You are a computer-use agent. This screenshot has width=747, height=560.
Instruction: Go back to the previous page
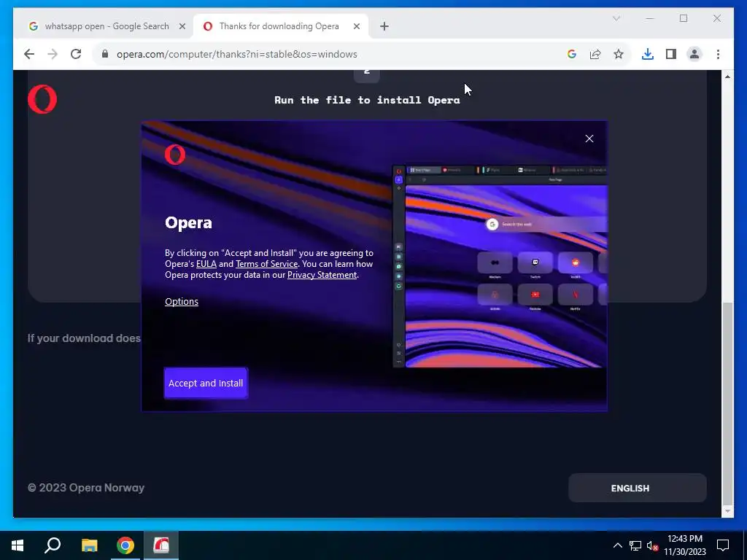[x=29, y=54]
